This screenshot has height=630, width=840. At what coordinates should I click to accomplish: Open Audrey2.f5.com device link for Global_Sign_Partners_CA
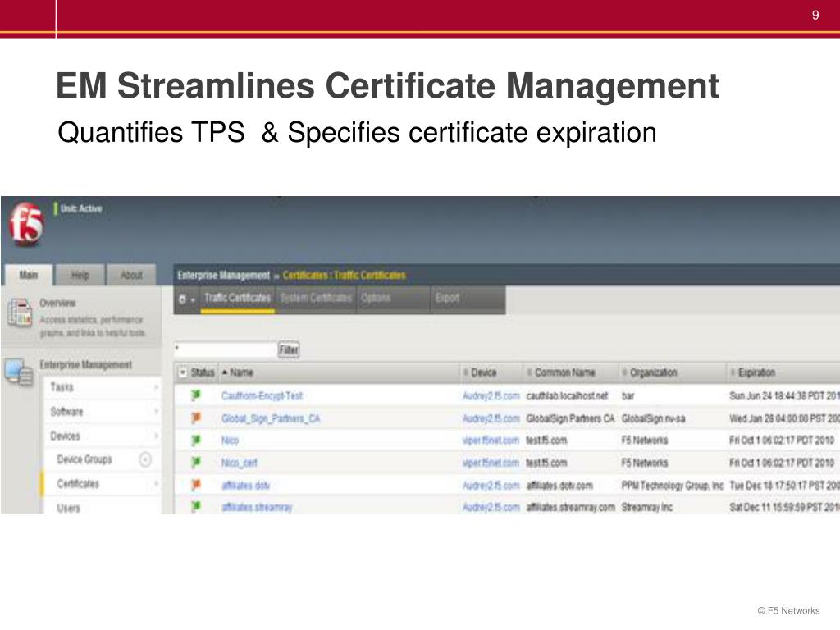pyautogui.click(x=491, y=418)
